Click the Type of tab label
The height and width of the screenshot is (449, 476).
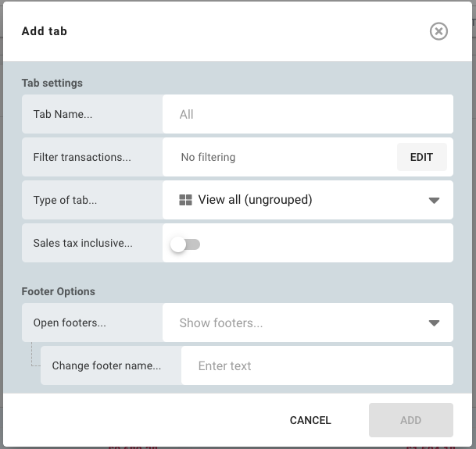(x=65, y=200)
